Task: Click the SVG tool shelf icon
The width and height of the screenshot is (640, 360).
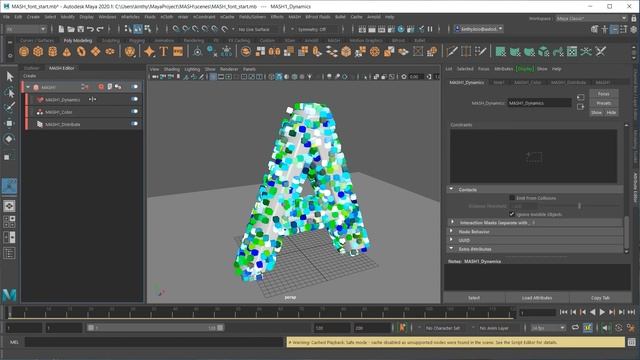Action: (x=178, y=51)
